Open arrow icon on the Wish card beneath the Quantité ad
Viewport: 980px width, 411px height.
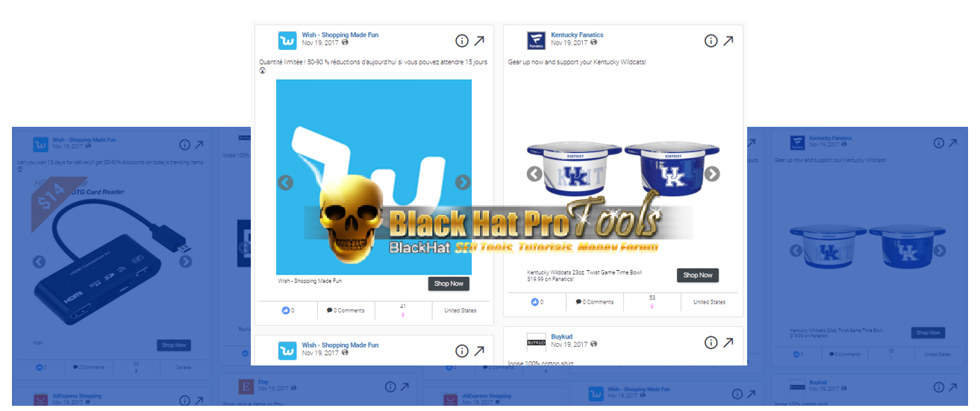pos(479,350)
